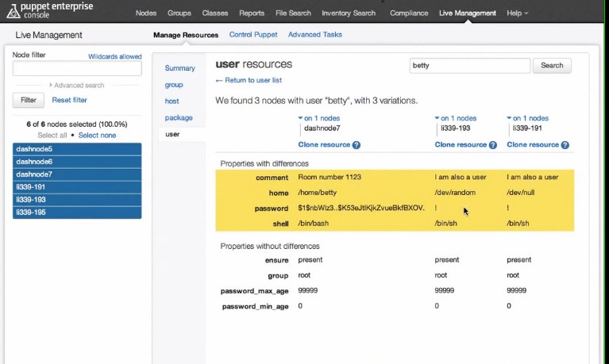The height and width of the screenshot is (364, 609).
Task: Select the package resource type
Action: tap(179, 118)
